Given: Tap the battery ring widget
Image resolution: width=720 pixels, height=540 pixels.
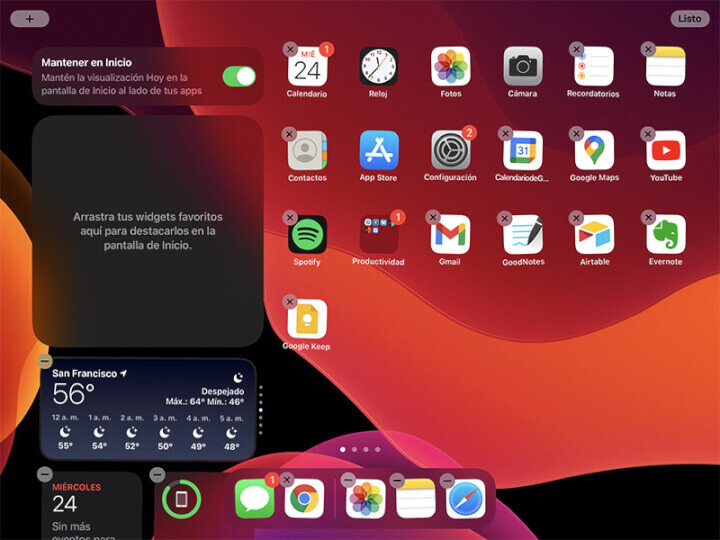Looking at the screenshot, I should tap(181, 499).
